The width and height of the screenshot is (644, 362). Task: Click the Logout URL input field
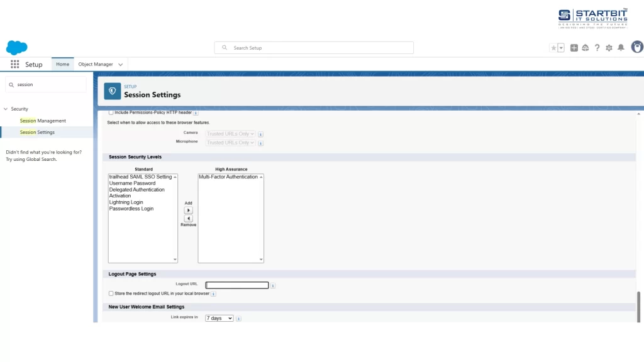[x=237, y=285]
